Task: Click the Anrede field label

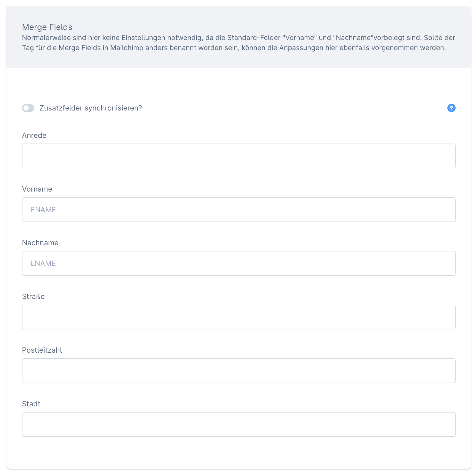Action: click(x=34, y=135)
